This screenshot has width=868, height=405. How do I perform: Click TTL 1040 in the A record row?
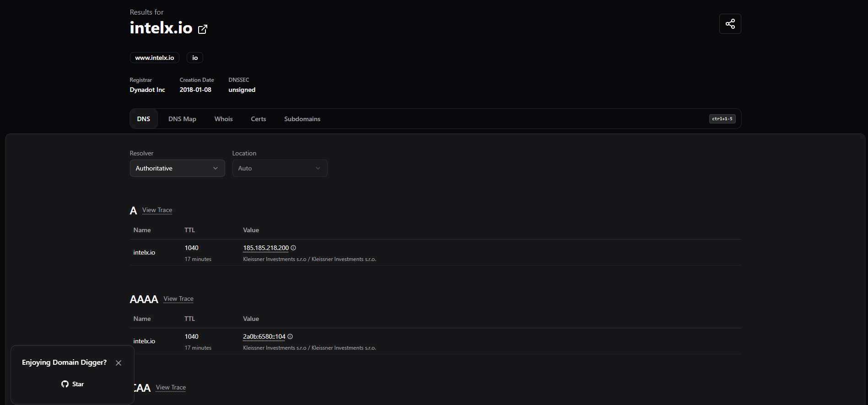pyautogui.click(x=192, y=248)
